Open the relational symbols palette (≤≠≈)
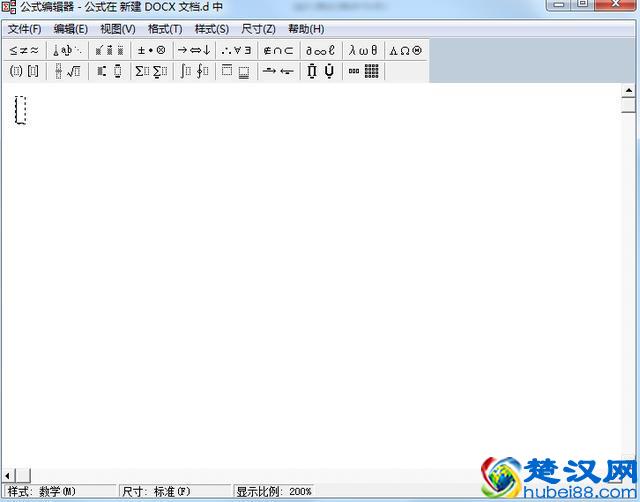 coord(24,51)
